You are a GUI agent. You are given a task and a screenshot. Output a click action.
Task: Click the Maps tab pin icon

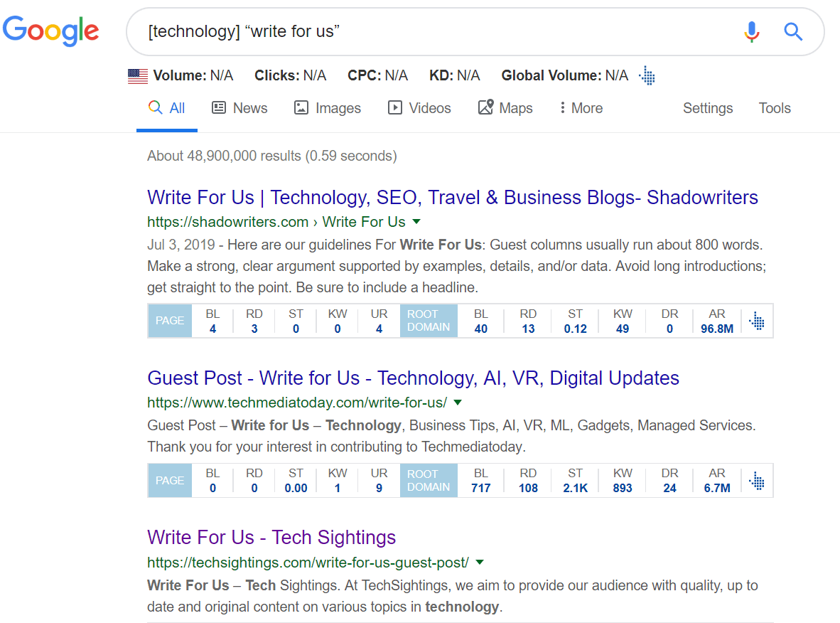pos(485,107)
